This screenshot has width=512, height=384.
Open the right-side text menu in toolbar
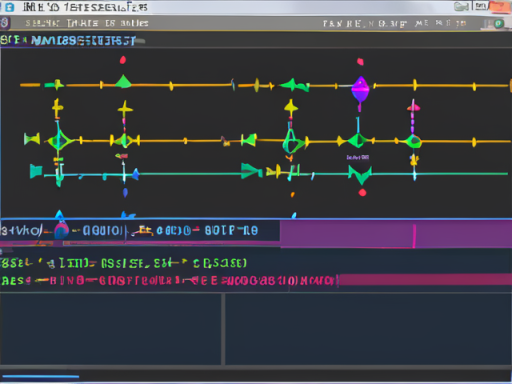[x=394, y=24]
